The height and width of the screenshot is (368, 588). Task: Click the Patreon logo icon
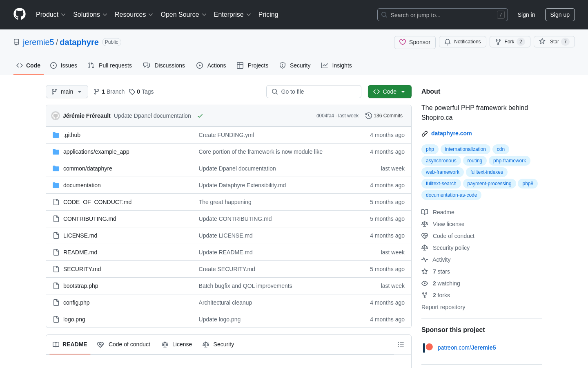[428, 348]
